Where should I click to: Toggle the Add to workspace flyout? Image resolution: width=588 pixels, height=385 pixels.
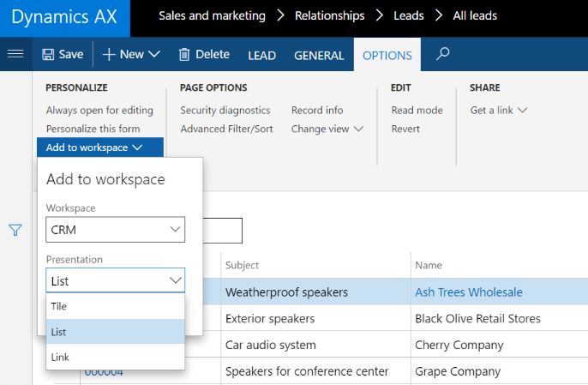[x=99, y=147]
